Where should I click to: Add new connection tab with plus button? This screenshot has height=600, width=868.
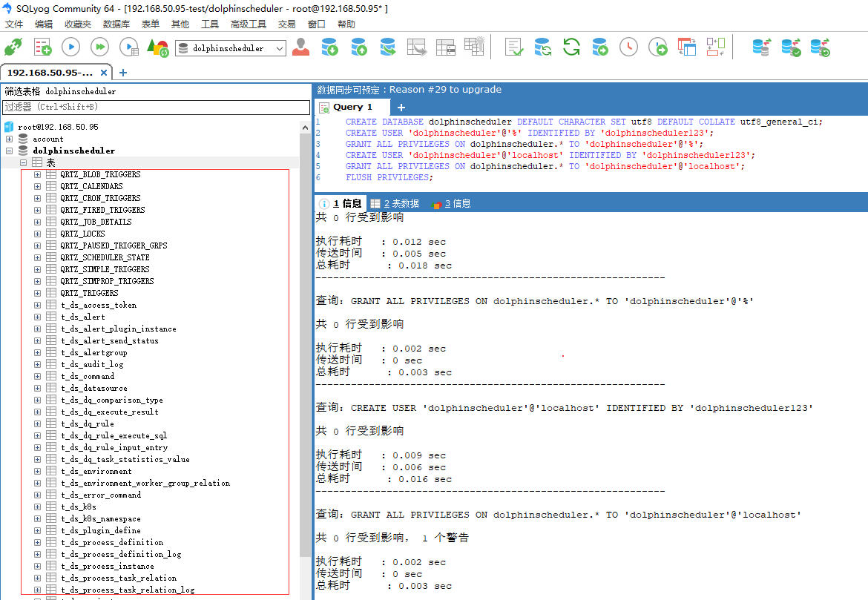click(123, 73)
